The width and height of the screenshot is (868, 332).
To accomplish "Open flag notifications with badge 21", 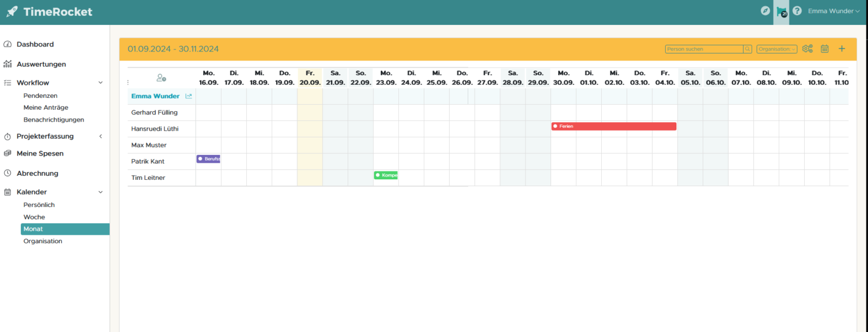I will [781, 11].
